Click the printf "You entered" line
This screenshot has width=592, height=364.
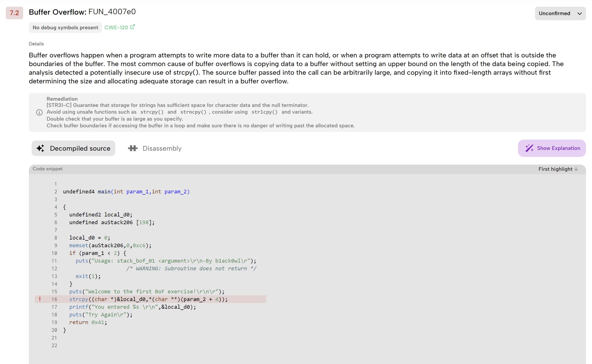(x=133, y=307)
